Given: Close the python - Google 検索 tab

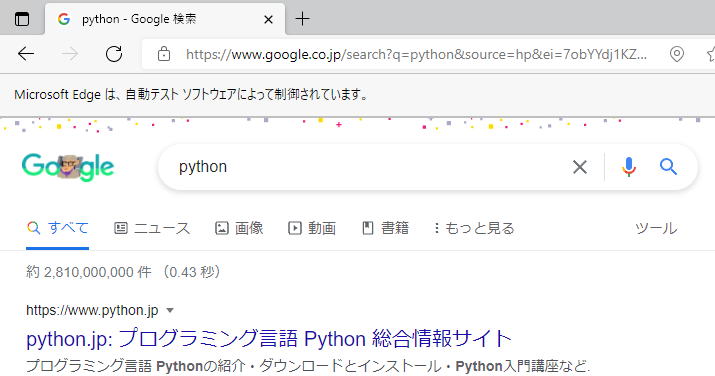Looking at the screenshot, I should 268,19.
